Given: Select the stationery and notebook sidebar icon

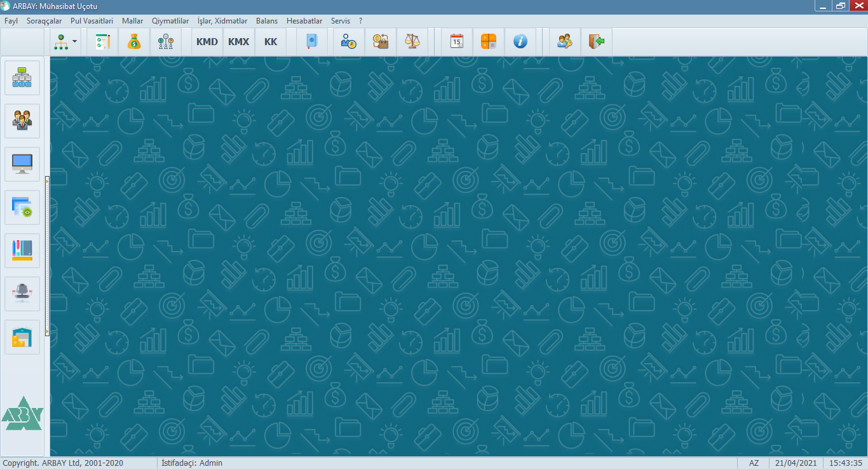Looking at the screenshot, I should click(x=22, y=250).
